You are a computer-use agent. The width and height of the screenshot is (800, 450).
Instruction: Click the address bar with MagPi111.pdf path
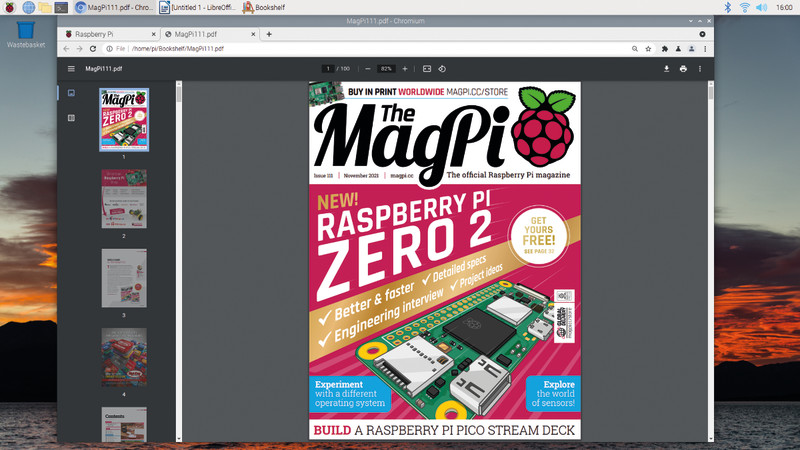178,48
